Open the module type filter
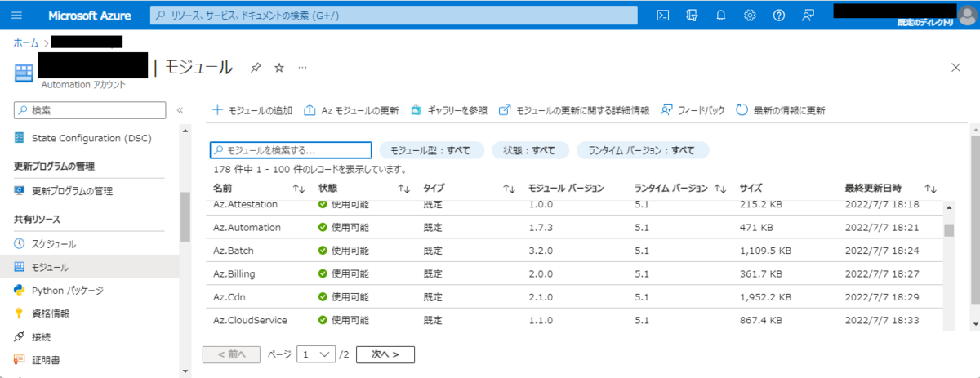This screenshot has width=980, height=378. coord(430,150)
